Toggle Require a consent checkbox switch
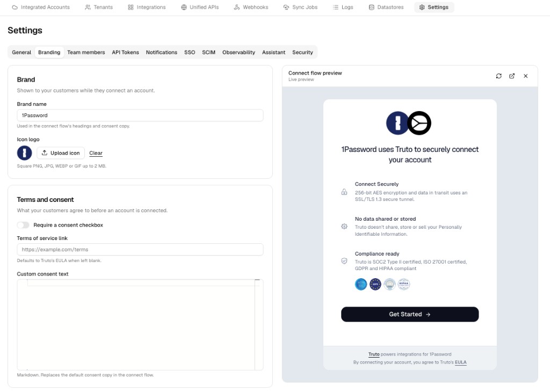The width and height of the screenshot is (550, 392). tap(23, 225)
